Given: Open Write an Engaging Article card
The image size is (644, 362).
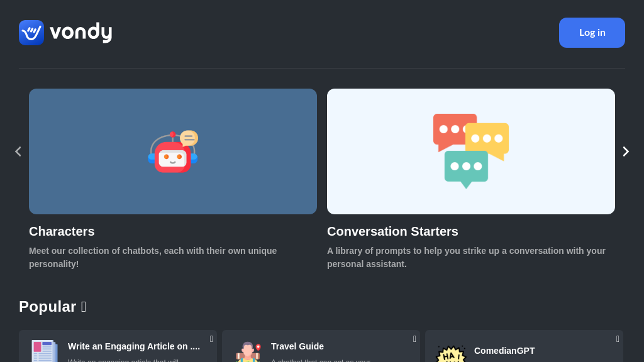Looking at the screenshot, I should (x=134, y=346).
